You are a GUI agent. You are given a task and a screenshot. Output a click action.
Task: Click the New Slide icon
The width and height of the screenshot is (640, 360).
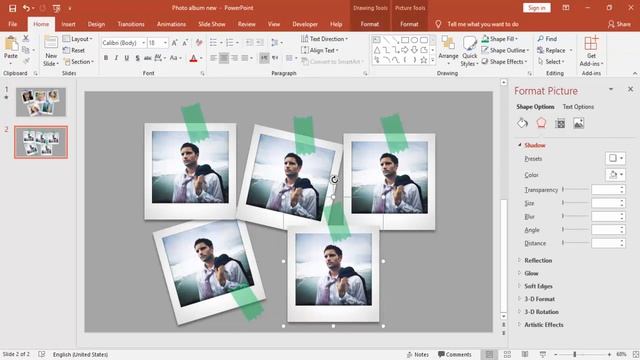click(51, 43)
